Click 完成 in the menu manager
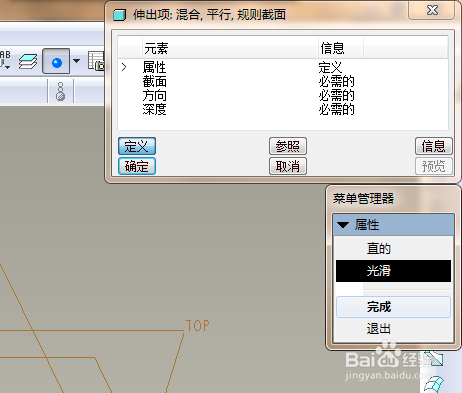 394,307
